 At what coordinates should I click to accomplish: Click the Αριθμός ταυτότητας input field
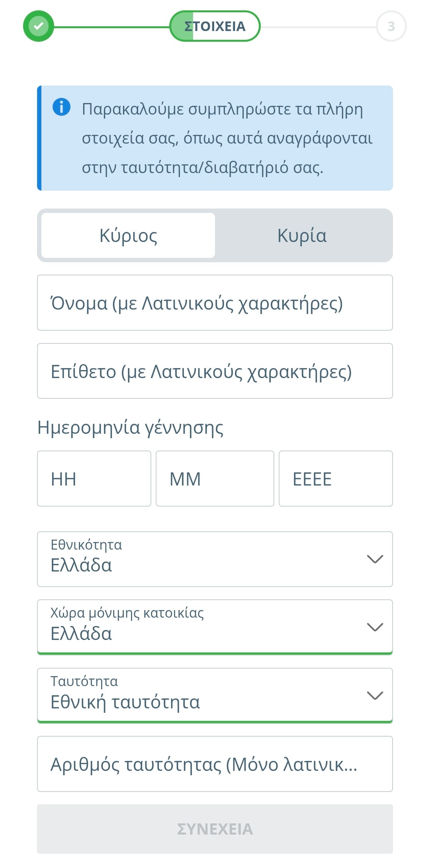tap(215, 764)
